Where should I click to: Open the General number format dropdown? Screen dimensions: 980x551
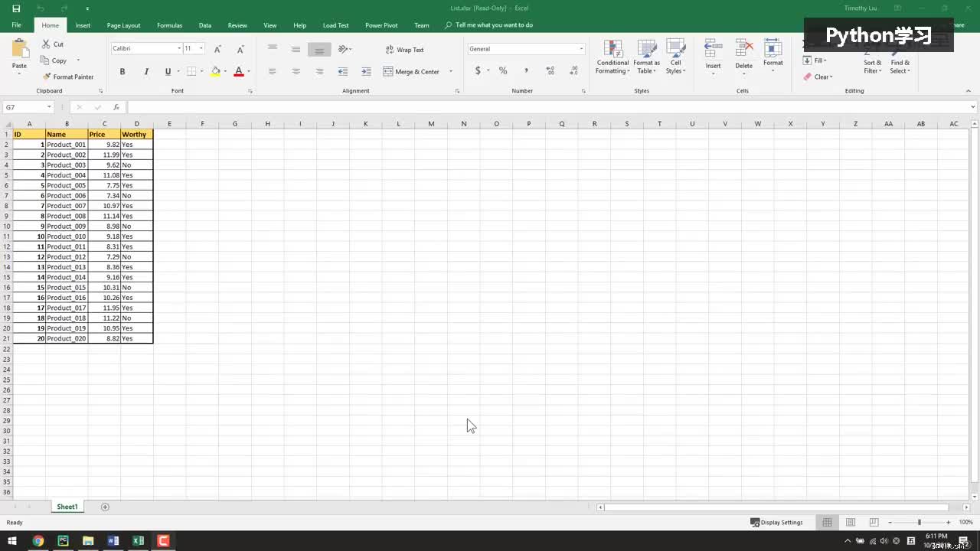pyautogui.click(x=581, y=49)
